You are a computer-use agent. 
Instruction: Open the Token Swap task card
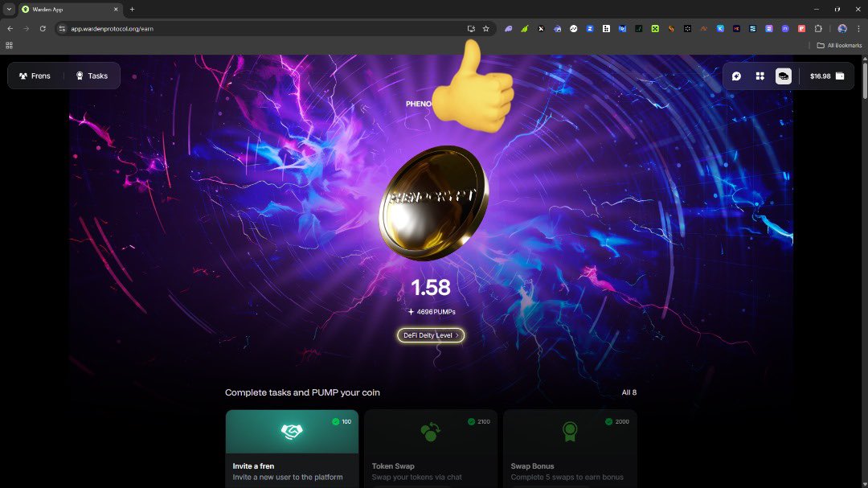[431, 449]
